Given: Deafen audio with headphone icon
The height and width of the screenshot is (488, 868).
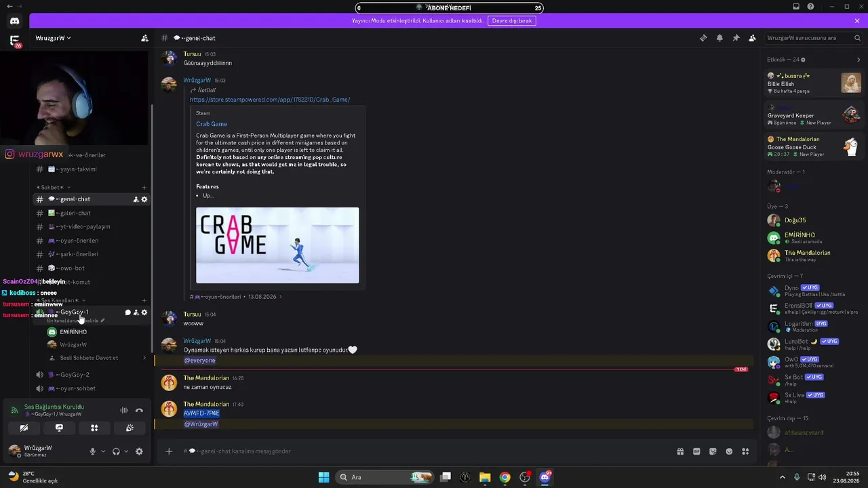Looking at the screenshot, I should [116, 451].
